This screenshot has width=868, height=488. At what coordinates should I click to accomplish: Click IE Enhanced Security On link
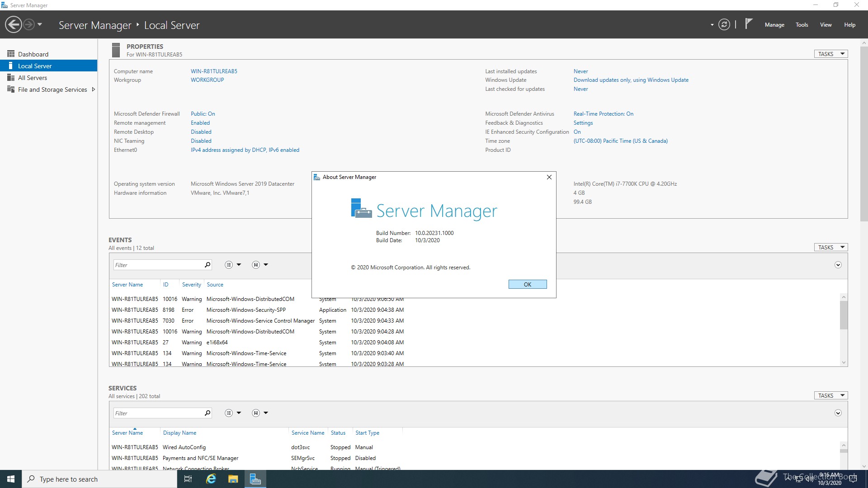coord(577,132)
